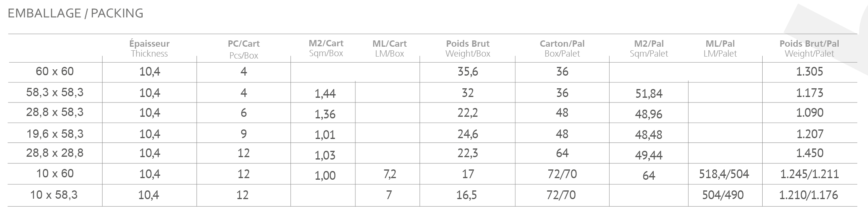Image resolution: width=868 pixels, height=209 pixels.
Task: Click the Carton/Pal Box/Palet header
Action: [x=562, y=49]
